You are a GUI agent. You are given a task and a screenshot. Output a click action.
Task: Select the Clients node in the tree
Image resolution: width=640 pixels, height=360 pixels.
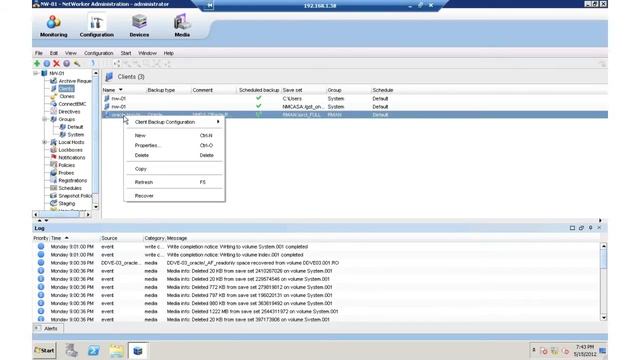pyautogui.click(x=66, y=89)
